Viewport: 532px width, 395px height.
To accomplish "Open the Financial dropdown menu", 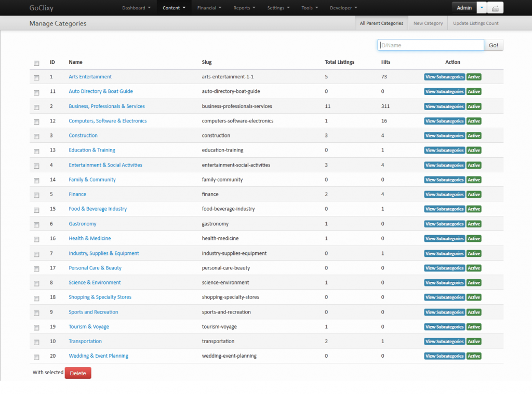I will click(209, 8).
